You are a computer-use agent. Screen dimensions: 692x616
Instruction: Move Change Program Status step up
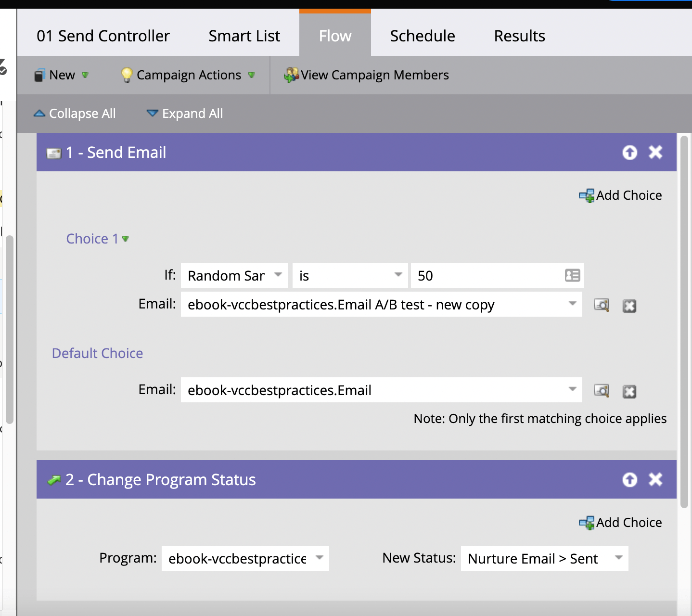pos(629,480)
